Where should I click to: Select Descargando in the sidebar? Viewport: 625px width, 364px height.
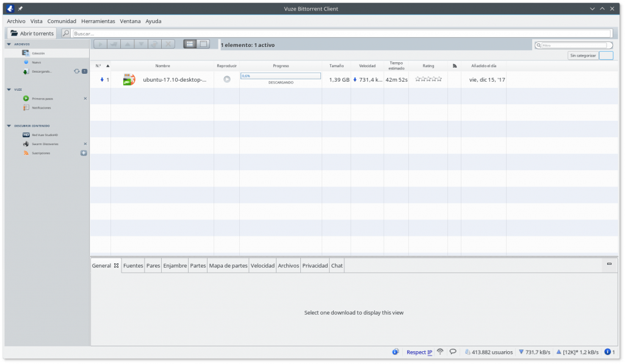coord(42,72)
